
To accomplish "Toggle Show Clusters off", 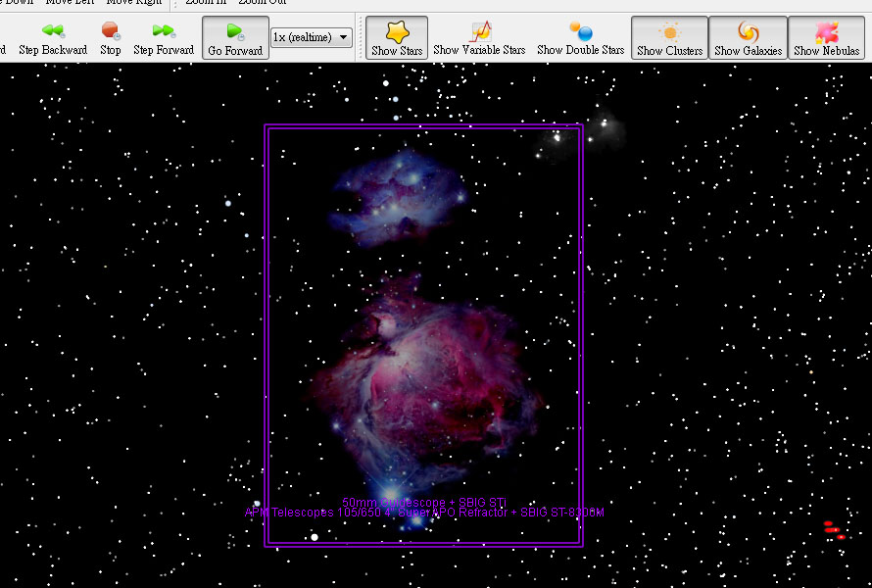I will [669, 37].
